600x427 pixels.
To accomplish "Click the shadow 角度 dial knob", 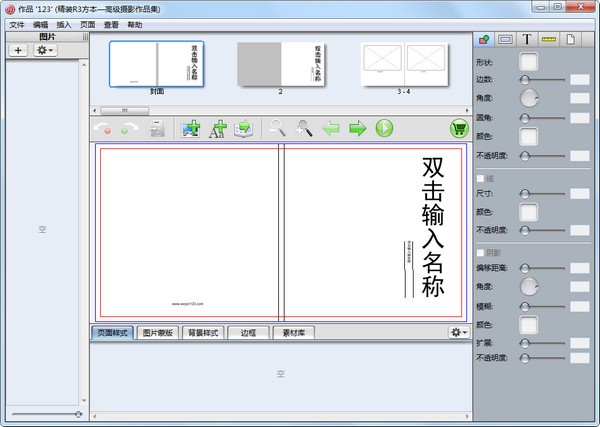I will pos(529,287).
